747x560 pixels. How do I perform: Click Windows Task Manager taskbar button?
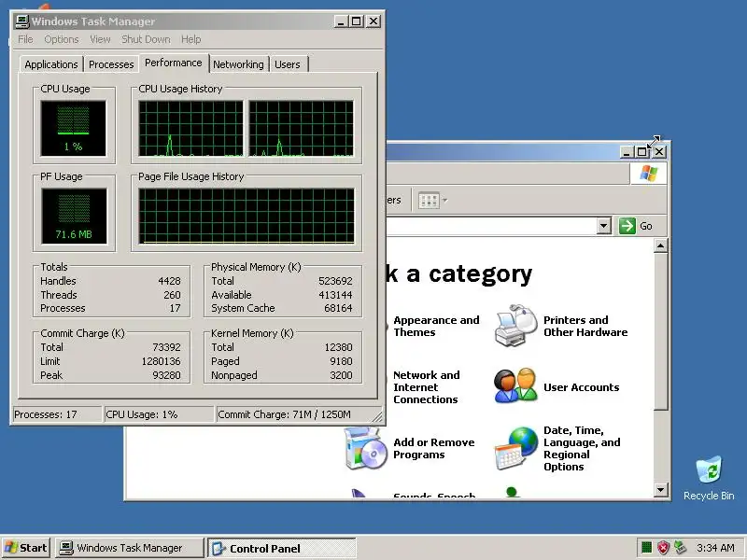coord(130,548)
